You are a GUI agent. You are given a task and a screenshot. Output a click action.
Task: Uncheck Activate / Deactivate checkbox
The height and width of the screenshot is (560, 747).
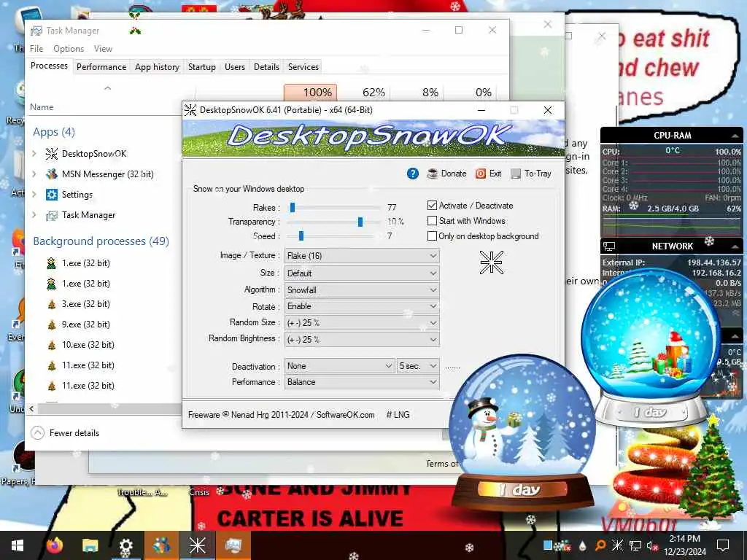(432, 205)
